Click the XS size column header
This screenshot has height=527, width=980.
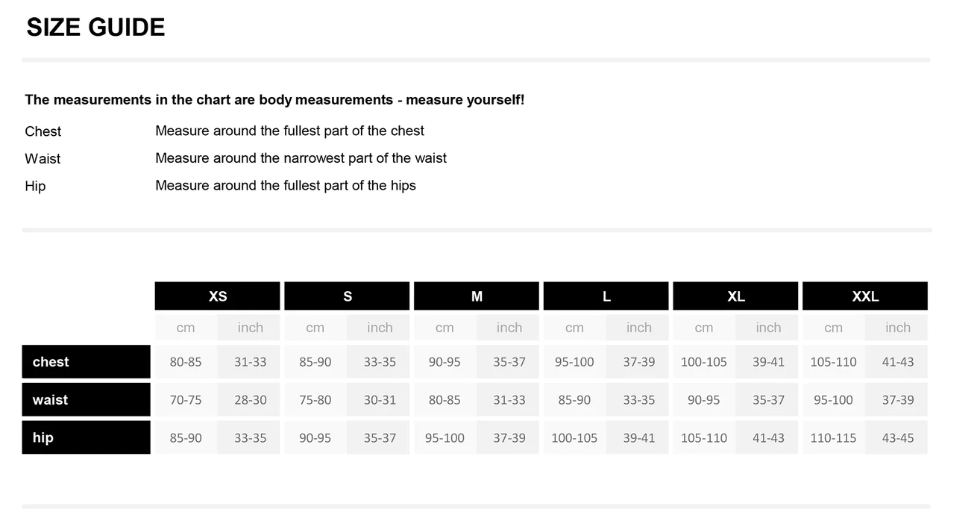(x=217, y=296)
